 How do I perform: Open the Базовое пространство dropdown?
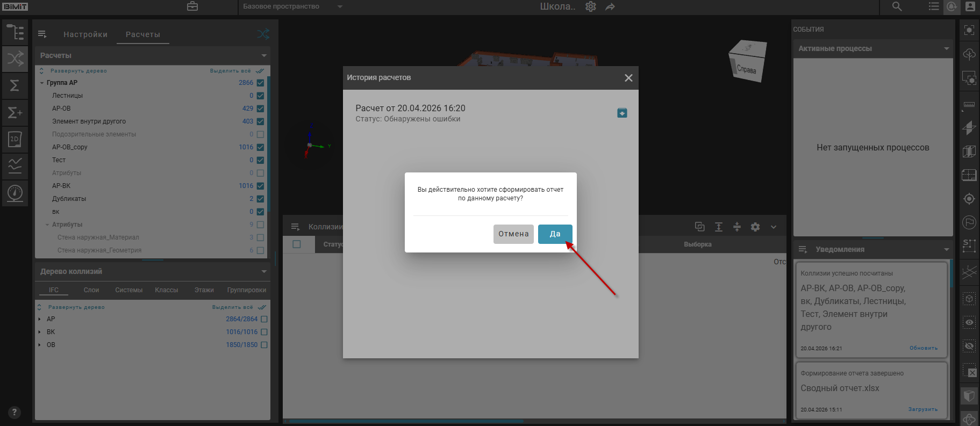(x=340, y=7)
